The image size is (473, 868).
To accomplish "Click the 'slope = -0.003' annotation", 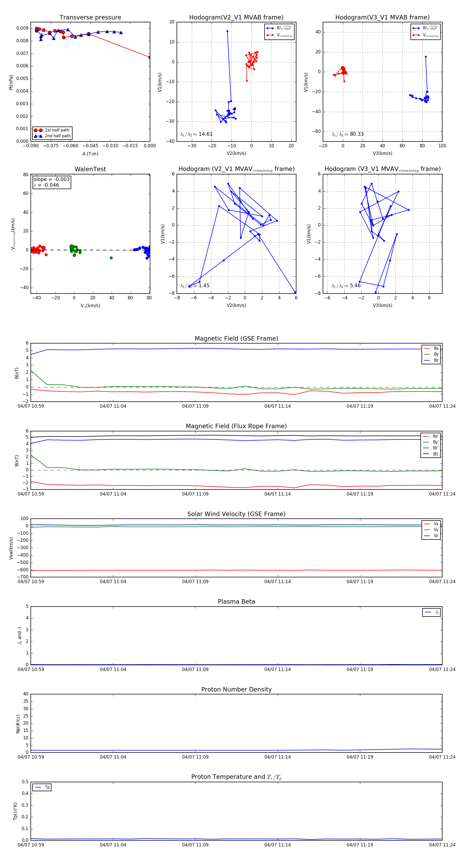I will pyautogui.click(x=52, y=179).
